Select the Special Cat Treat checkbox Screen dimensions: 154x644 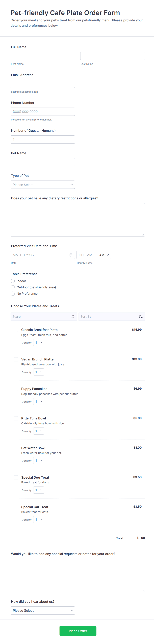tap(16, 507)
